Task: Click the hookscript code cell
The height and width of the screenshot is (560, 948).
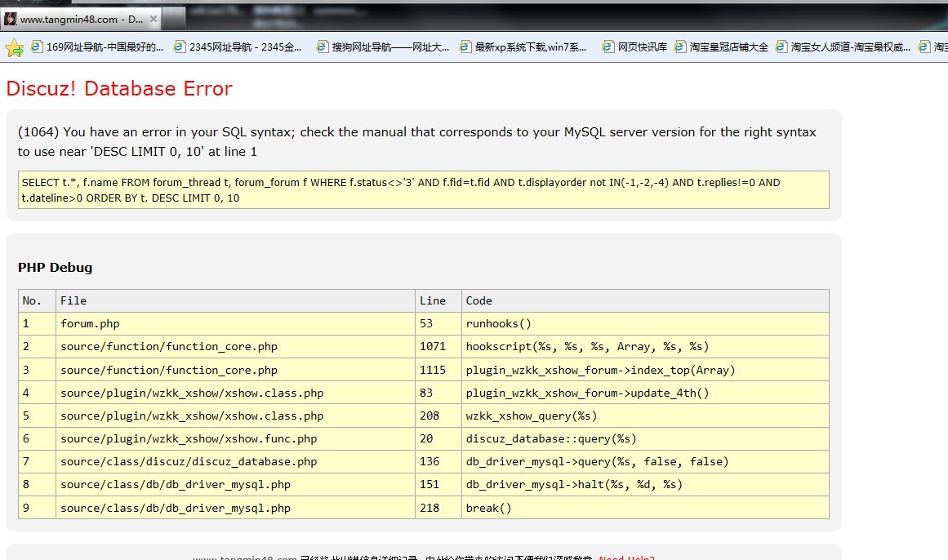Action: (645, 346)
